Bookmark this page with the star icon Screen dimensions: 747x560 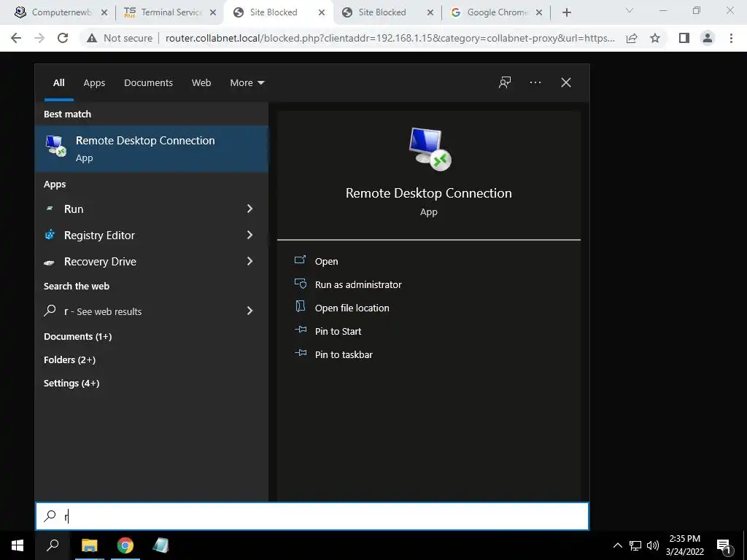point(655,38)
